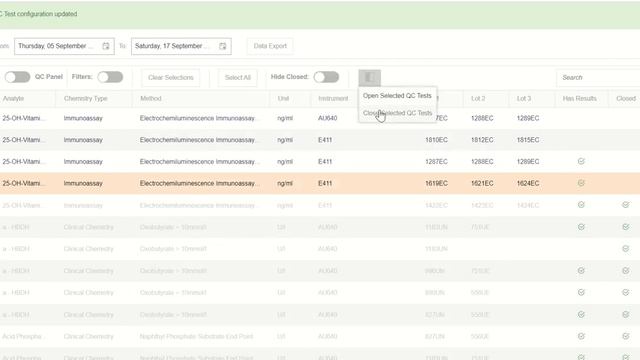Sort by the Lot 2 column header
The height and width of the screenshot is (360, 640).
point(478,98)
